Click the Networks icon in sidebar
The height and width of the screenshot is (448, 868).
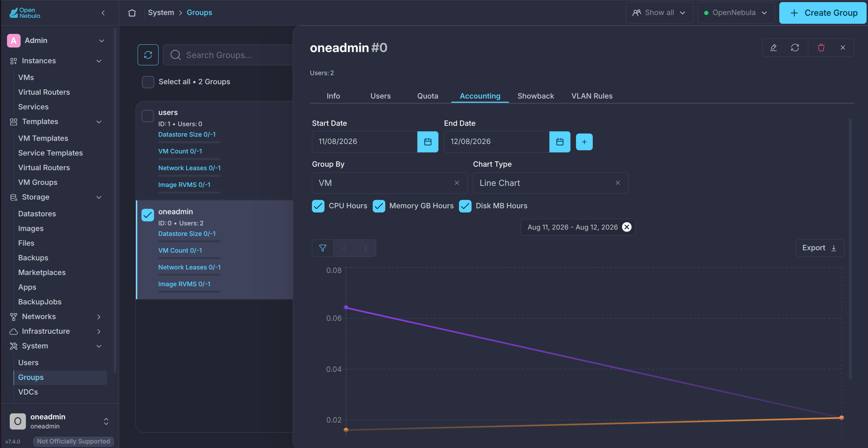[x=14, y=317]
